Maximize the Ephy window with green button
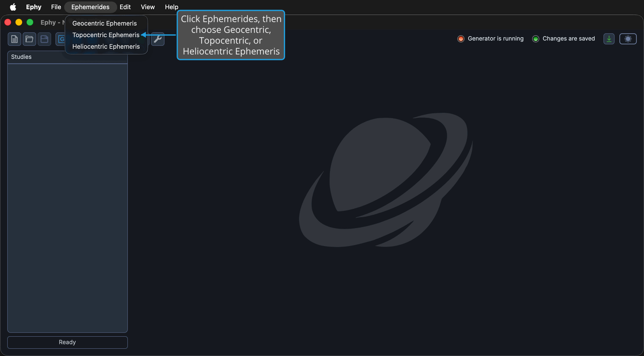Image resolution: width=644 pixels, height=356 pixels. (30, 22)
